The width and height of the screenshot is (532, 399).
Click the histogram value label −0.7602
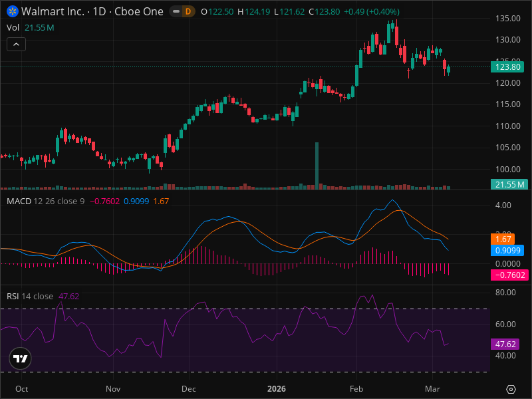point(509,275)
